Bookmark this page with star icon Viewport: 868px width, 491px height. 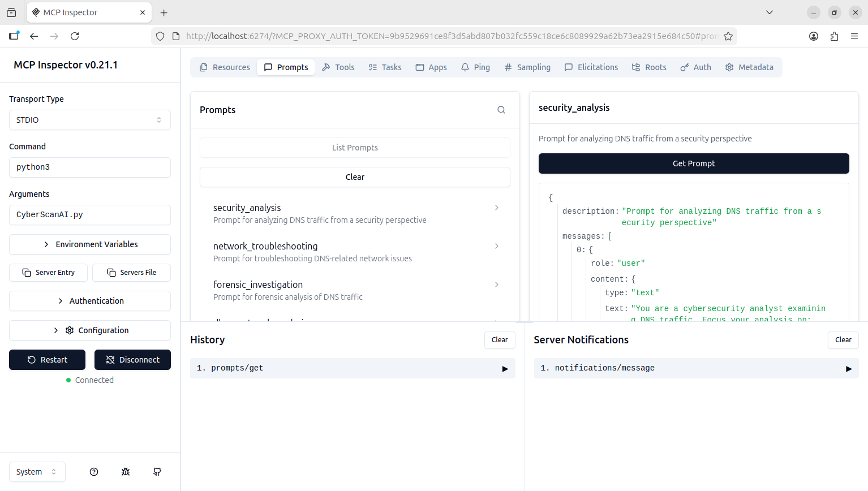(x=728, y=36)
